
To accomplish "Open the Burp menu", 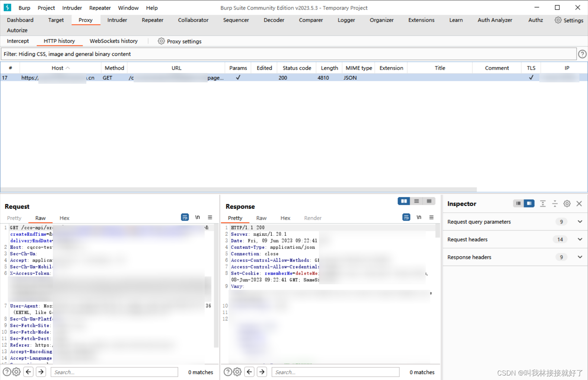I will (25, 8).
